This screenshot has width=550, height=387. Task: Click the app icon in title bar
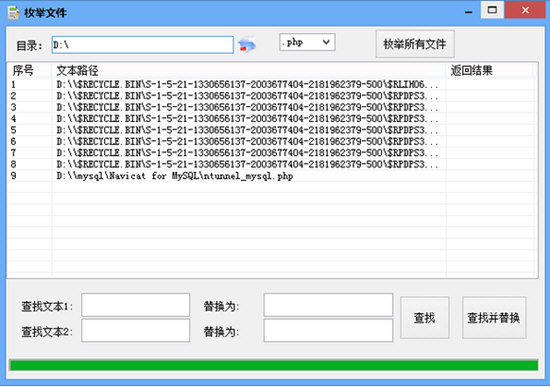coord(13,13)
